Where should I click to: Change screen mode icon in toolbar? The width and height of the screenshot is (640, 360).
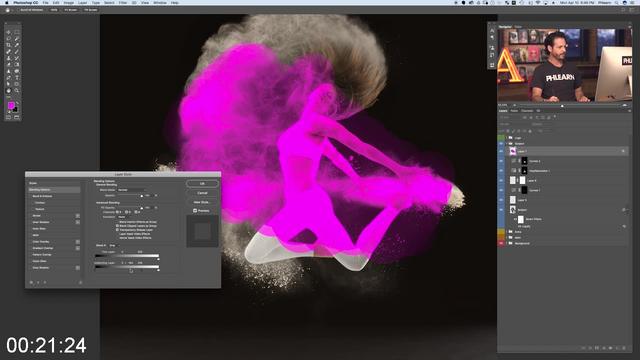tap(17, 118)
